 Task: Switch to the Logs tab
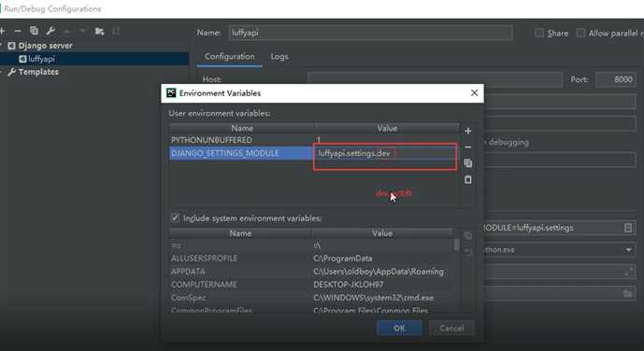coord(279,57)
